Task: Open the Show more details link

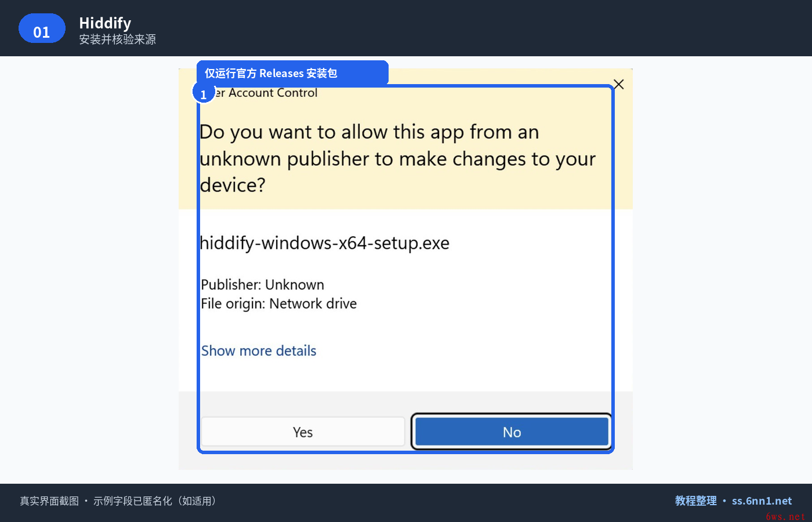Action: click(x=259, y=351)
